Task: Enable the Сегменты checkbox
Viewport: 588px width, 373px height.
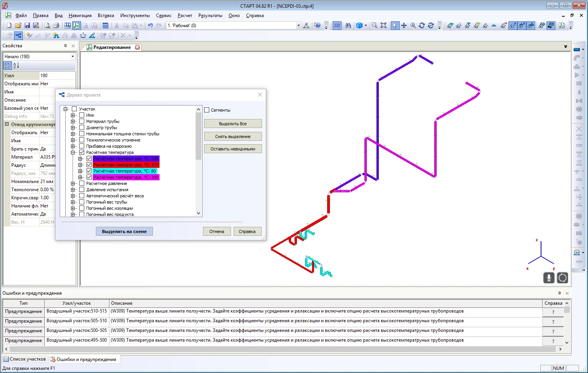Action: (207, 110)
